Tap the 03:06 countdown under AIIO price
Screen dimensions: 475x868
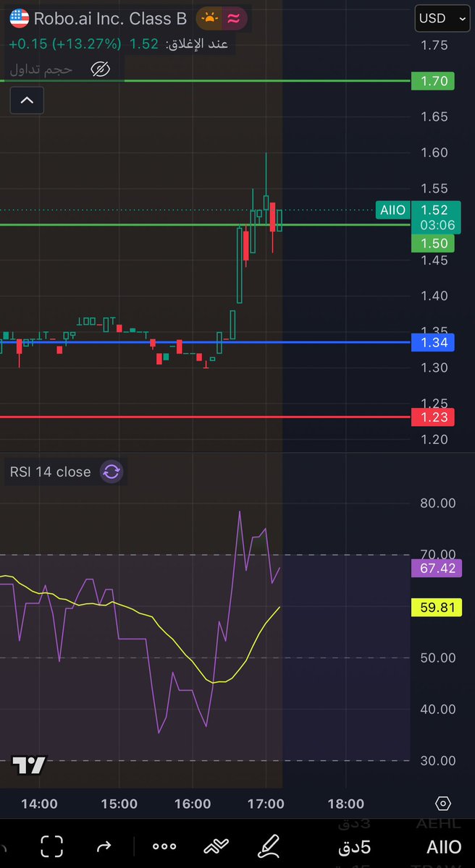(x=437, y=225)
